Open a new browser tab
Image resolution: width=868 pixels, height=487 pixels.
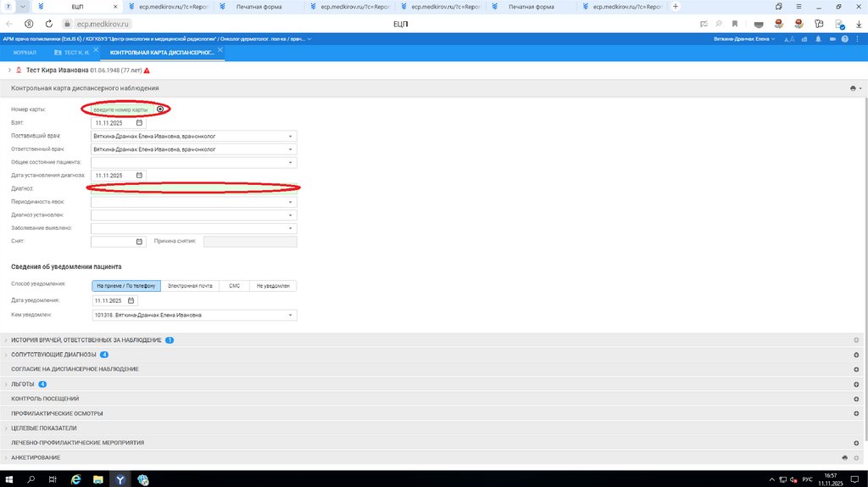click(x=676, y=7)
